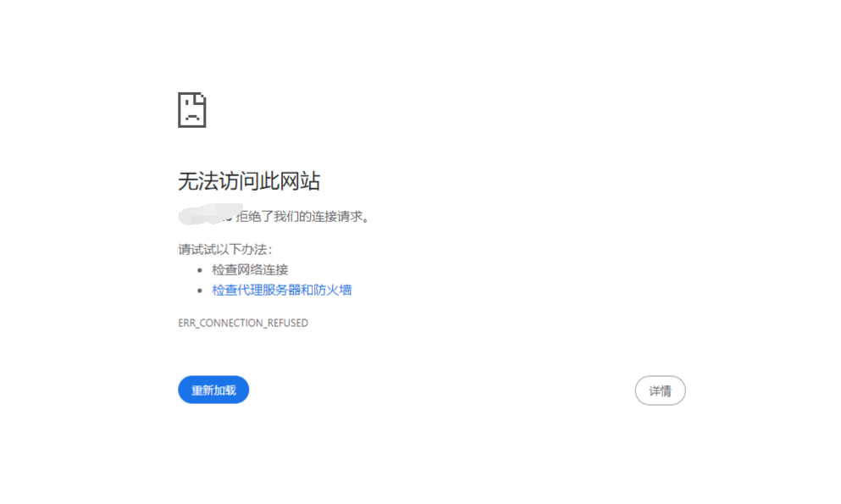Click the bullet beside 检查代理服务器和防火墙
Image resolution: width=841 pixels, height=504 pixels.
coord(200,290)
